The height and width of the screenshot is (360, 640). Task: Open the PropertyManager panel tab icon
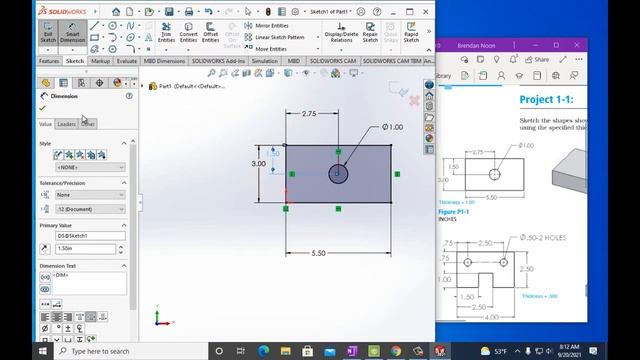(x=63, y=83)
